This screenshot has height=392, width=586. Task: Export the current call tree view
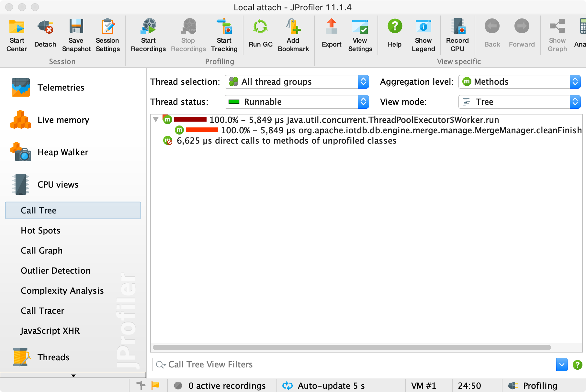(x=331, y=34)
